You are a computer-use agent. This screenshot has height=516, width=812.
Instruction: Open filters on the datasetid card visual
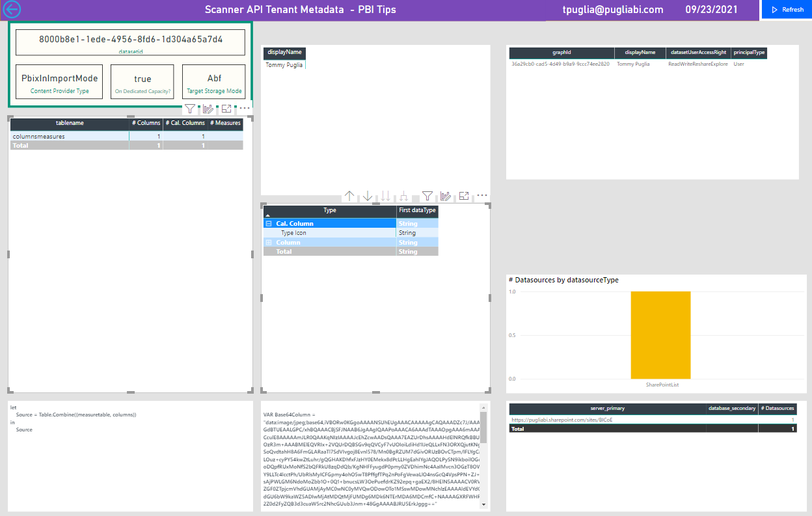[189, 109]
